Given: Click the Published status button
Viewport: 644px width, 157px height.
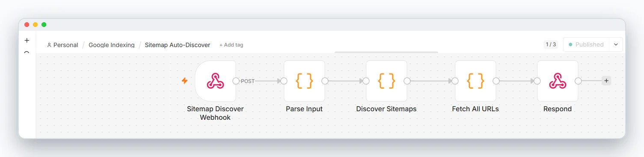Looking at the screenshot, I should coord(586,44).
